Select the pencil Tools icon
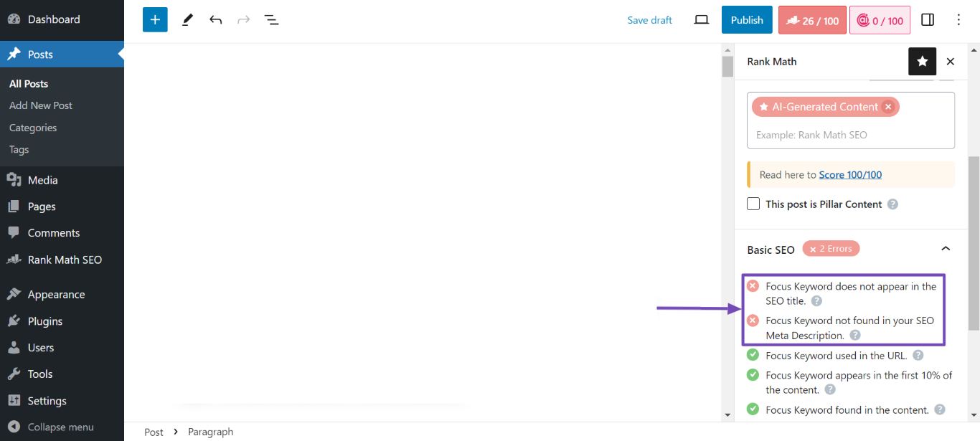Screen dimensions: 980x441 click(187, 20)
